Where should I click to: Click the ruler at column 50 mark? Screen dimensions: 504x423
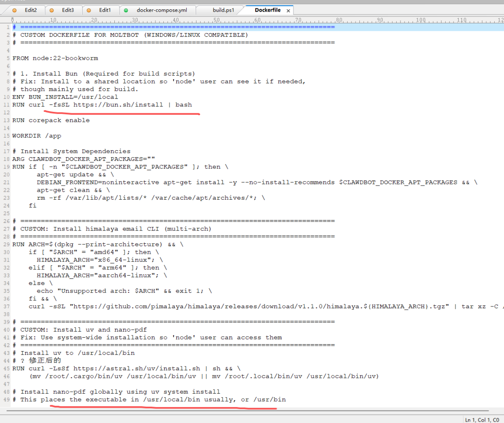[217, 20]
